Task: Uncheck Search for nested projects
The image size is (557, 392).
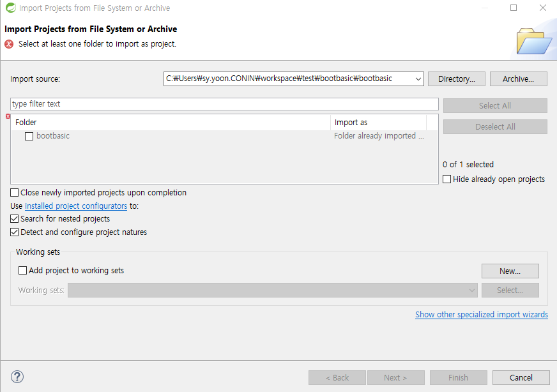Action: [14, 219]
